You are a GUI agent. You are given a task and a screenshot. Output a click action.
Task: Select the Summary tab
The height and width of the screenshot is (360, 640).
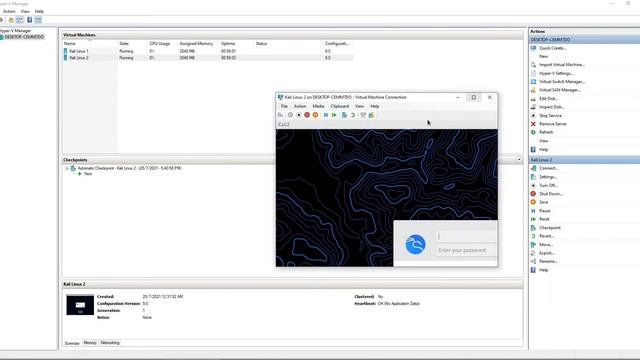[x=72, y=343]
